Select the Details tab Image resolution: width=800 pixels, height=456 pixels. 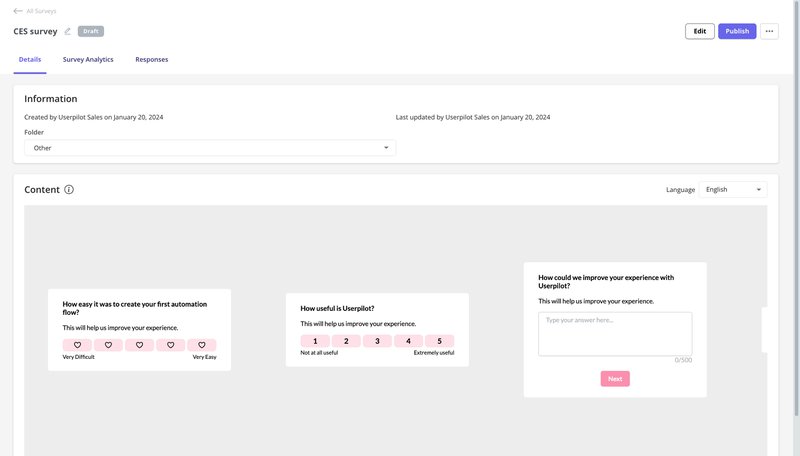[30, 60]
